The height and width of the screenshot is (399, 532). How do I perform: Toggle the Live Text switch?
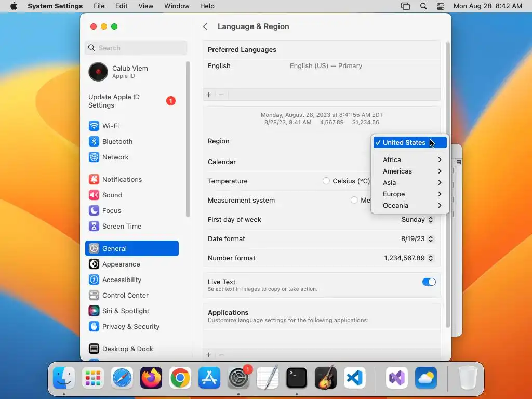click(x=429, y=282)
